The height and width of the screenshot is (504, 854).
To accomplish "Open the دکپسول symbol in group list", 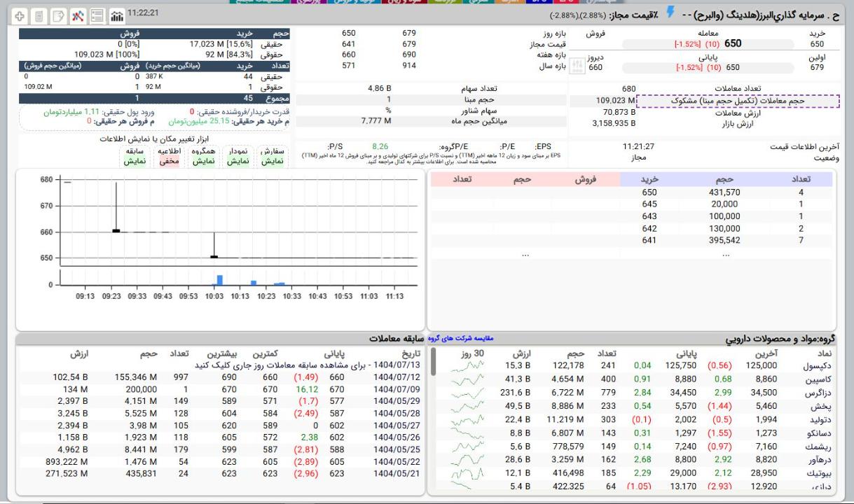I will [x=816, y=365].
